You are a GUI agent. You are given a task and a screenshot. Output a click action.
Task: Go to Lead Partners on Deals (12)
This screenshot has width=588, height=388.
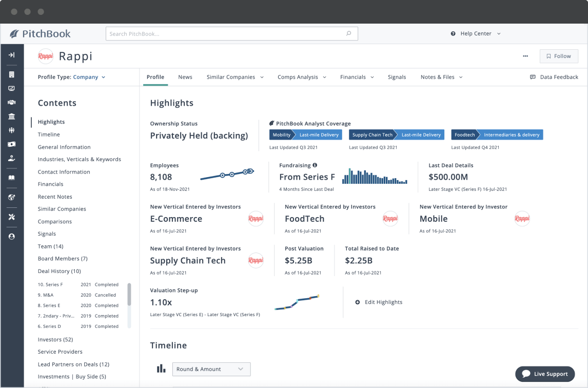(73, 364)
